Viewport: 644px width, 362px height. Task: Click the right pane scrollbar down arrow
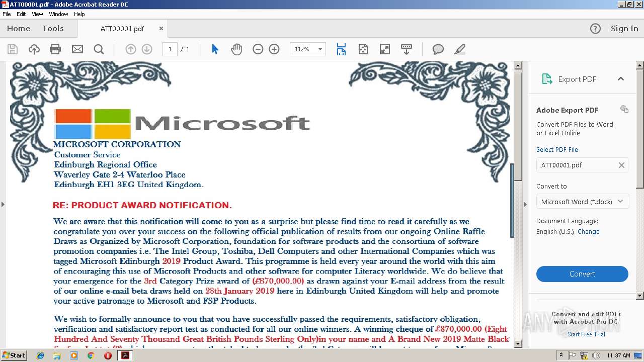pos(640,296)
